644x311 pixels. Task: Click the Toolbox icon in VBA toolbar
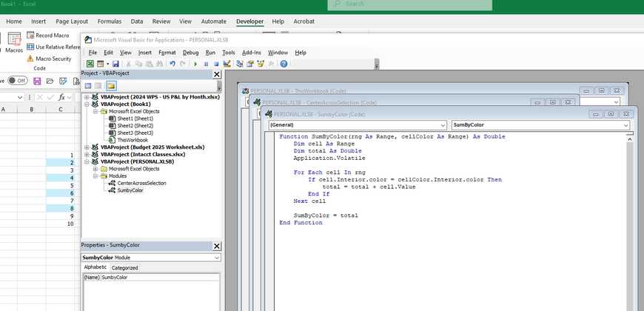pos(271,64)
